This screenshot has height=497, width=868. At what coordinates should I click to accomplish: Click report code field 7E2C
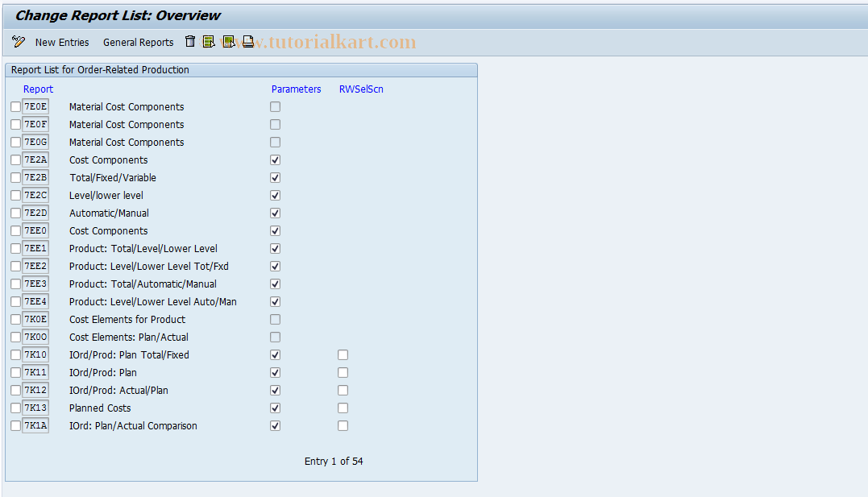pyautogui.click(x=35, y=196)
